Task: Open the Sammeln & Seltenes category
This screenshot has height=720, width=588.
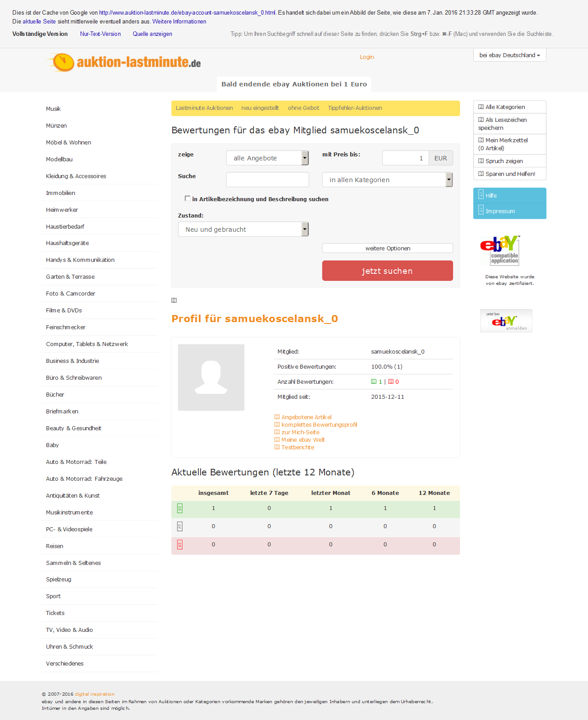Action: click(73, 563)
